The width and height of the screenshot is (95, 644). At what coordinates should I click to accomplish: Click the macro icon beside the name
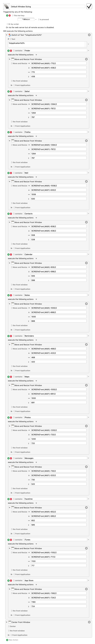point(7,7)
